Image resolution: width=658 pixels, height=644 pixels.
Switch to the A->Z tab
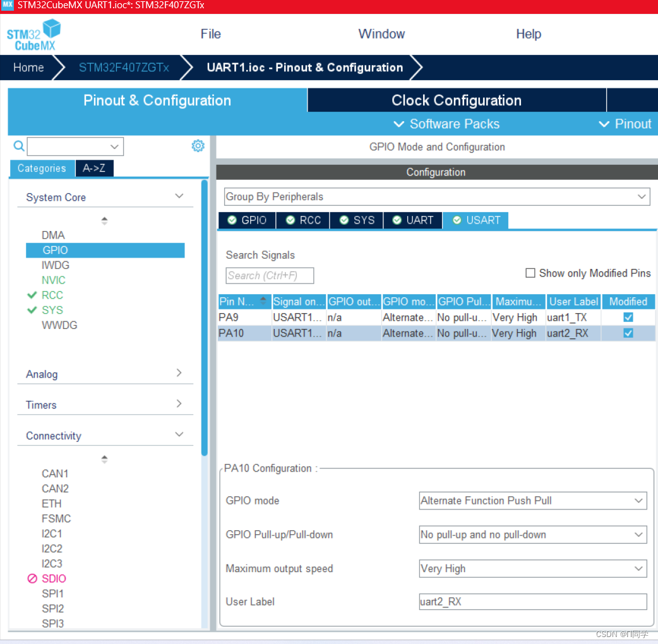click(95, 168)
